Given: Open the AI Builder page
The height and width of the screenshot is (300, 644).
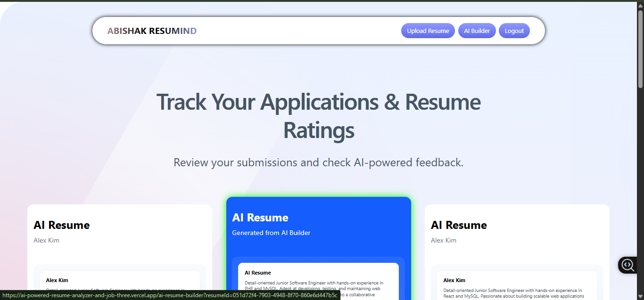Looking at the screenshot, I should 477,31.
